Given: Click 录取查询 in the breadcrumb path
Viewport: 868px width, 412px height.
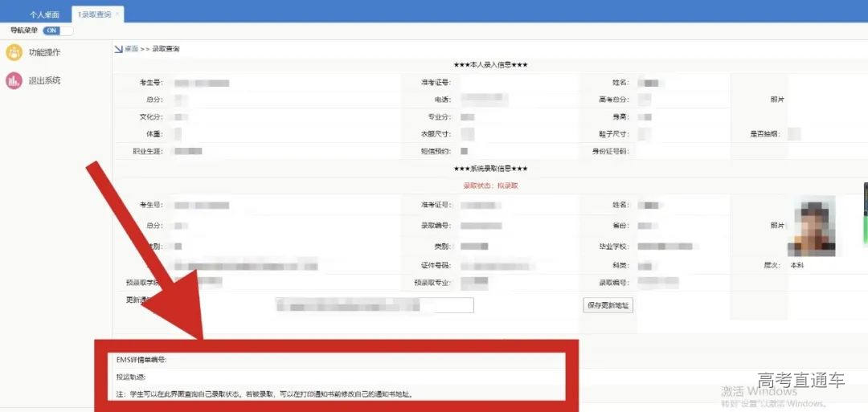Looking at the screenshot, I should tap(166, 49).
